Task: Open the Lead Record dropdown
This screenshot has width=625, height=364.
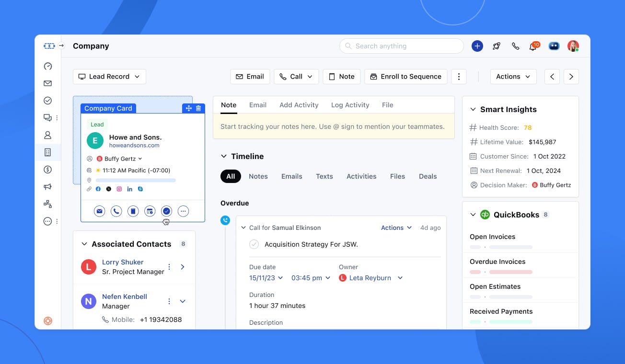Action: 109,77
